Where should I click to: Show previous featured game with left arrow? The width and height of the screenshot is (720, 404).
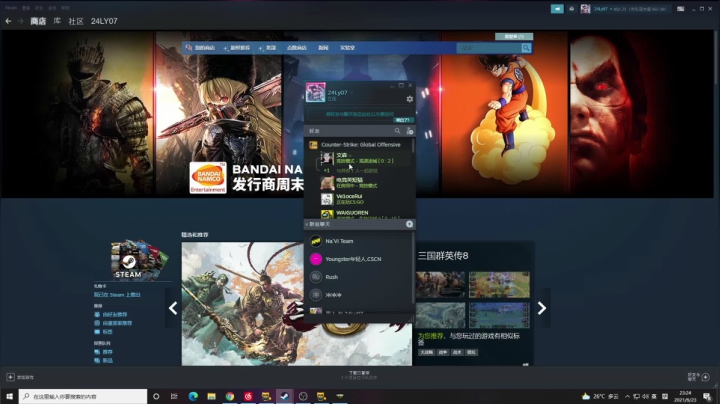tap(173, 308)
